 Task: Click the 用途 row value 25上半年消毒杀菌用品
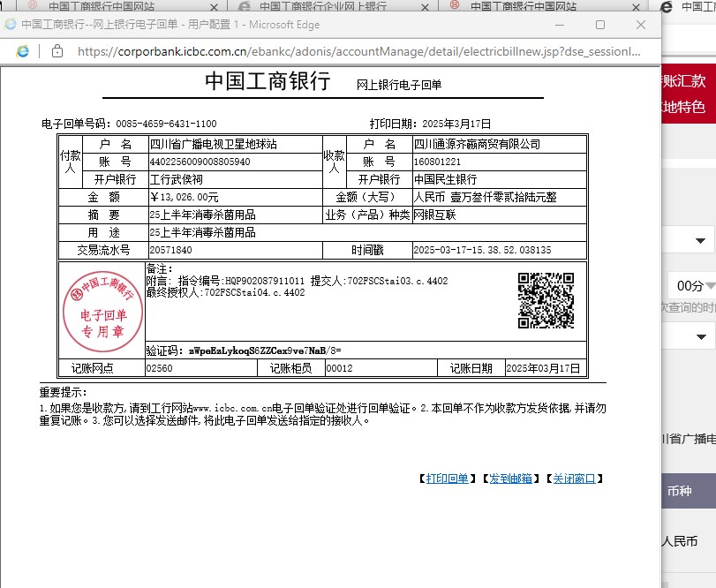click(203, 233)
